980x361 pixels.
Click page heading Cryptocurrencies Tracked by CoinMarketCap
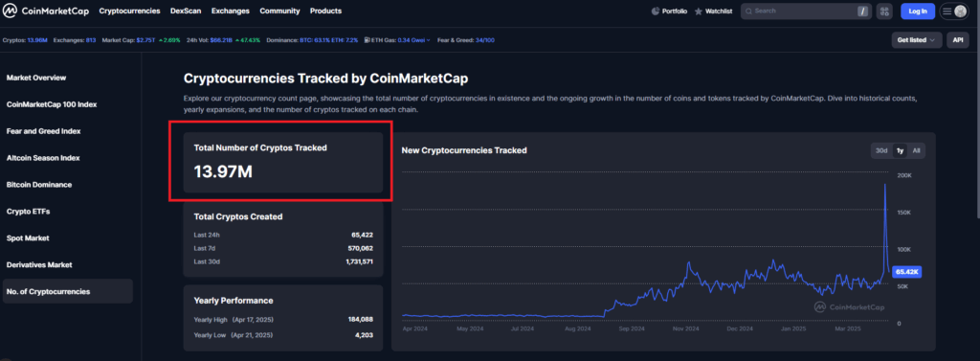(x=325, y=79)
